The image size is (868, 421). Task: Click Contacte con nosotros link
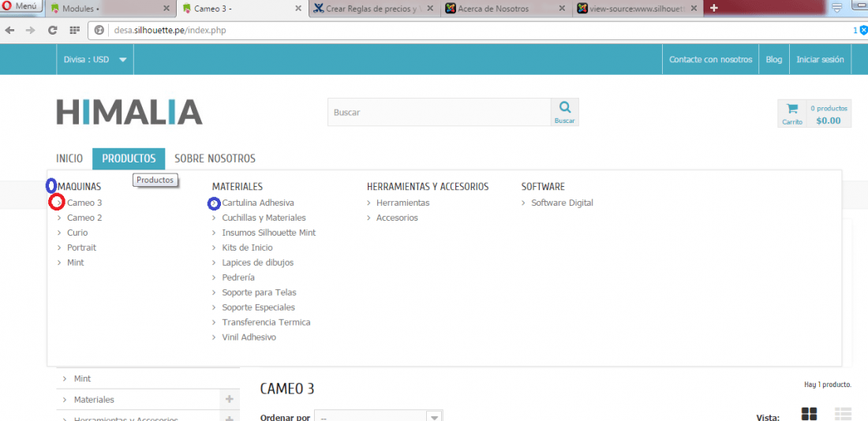click(710, 59)
